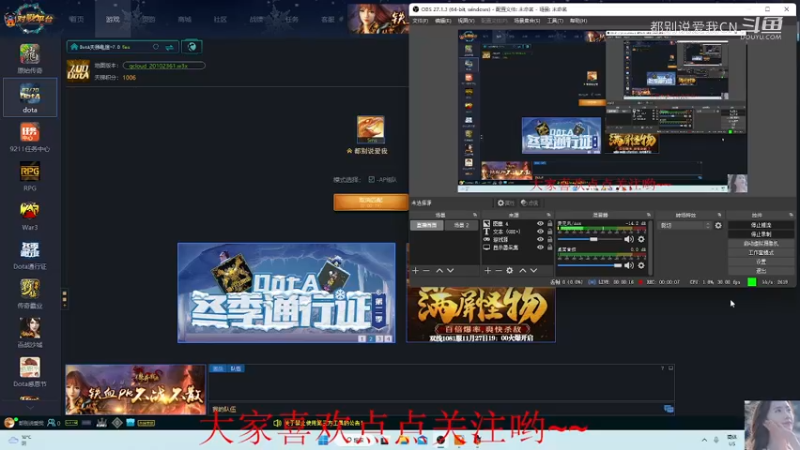Click the blue box icon in bottom status bar
800x450 pixels.
point(130,422)
